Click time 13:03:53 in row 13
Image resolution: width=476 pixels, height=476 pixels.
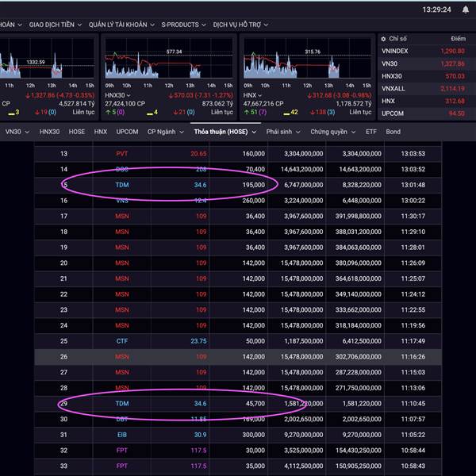[x=413, y=154]
